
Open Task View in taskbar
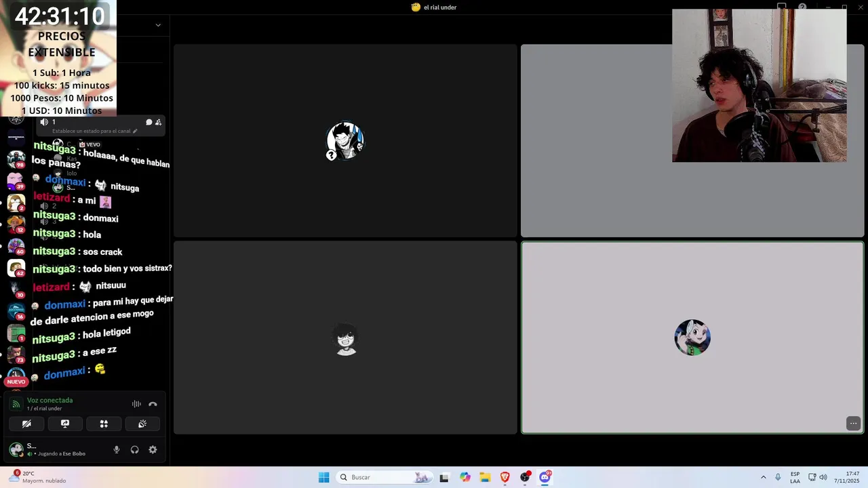tap(444, 477)
